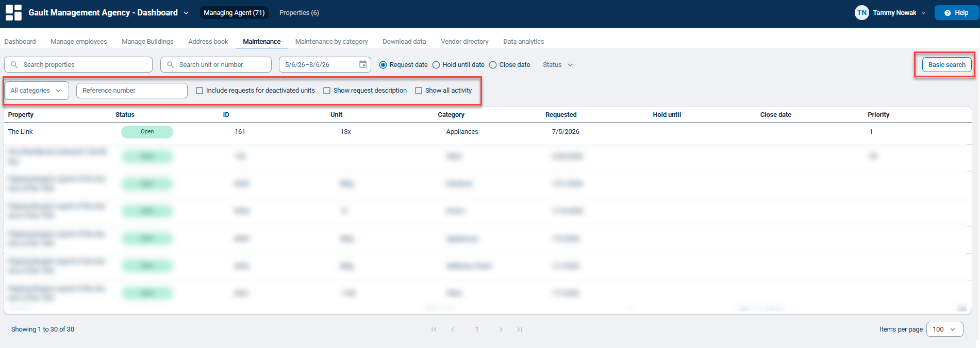This screenshot has height=348, width=980.
Task: Open the Download data tab
Action: 404,42
